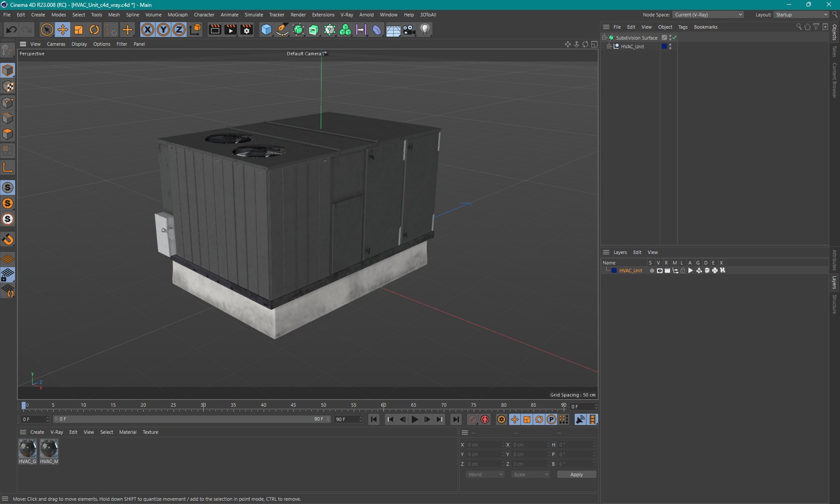840x504 pixels.
Task: Open Layers tab on right edge
Action: pos(834,282)
